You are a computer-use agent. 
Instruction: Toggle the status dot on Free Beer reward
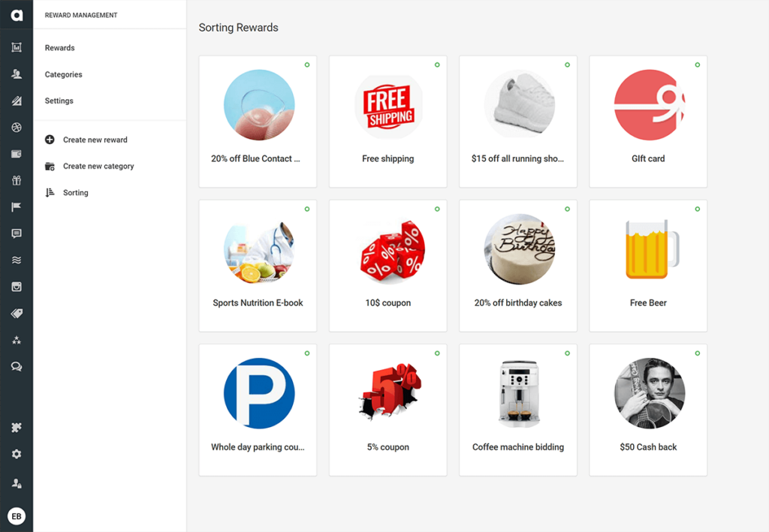tap(697, 209)
